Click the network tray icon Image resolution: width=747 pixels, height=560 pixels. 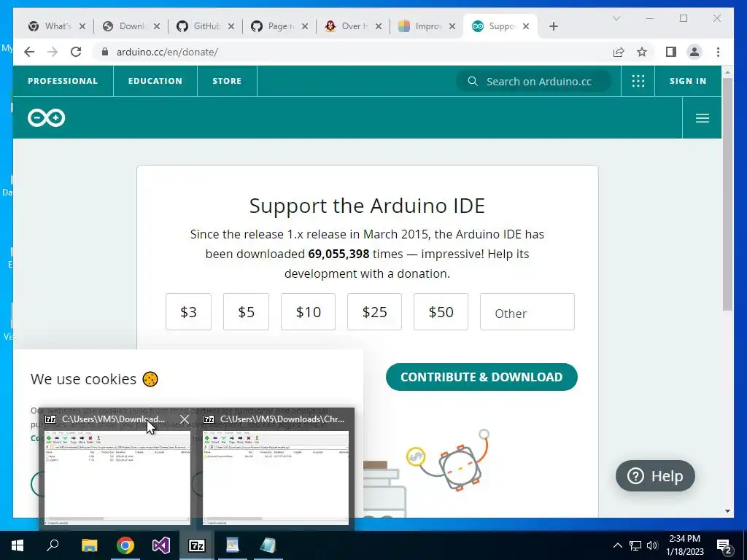tap(635, 545)
